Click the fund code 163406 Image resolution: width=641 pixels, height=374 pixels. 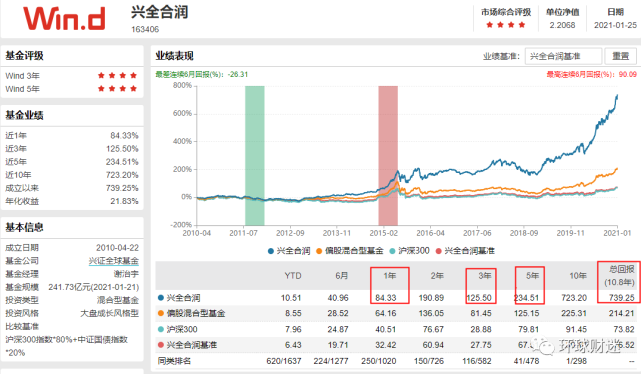coord(145,29)
